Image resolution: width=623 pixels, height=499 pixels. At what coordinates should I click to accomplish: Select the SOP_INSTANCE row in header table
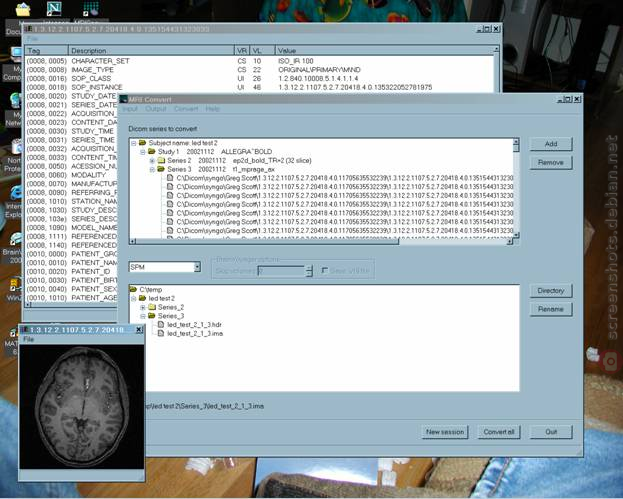[259, 87]
